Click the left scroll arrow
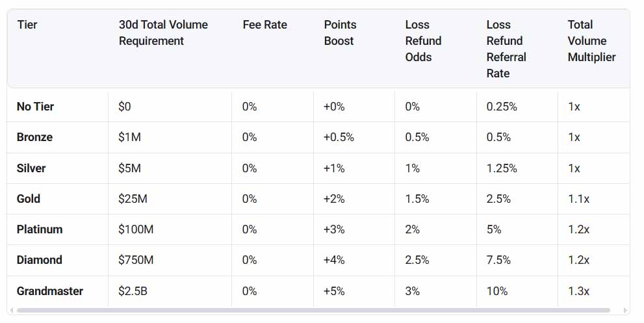 tap(12, 310)
